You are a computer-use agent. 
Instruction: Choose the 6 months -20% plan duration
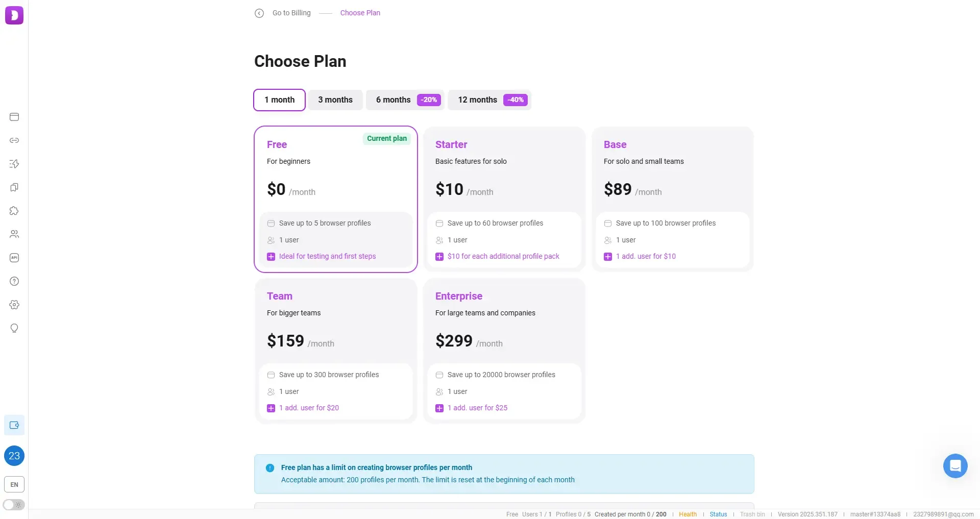click(405, 100)
